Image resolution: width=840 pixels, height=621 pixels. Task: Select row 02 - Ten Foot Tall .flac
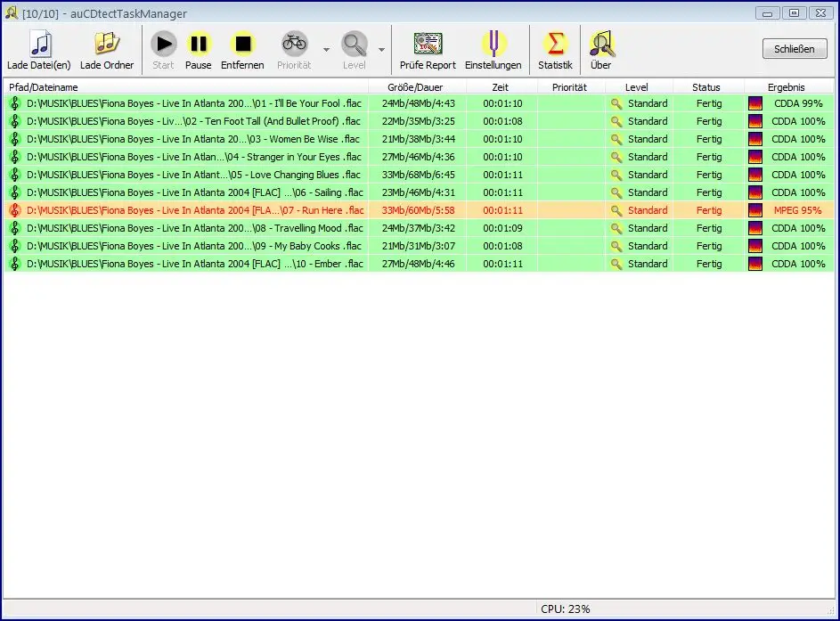[x=419, y=121]
